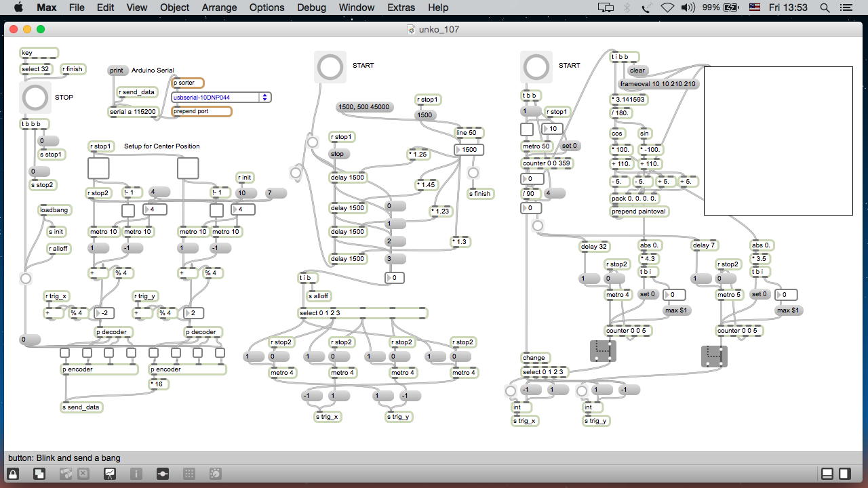Toggle the checkbox above the 'metro 50' object
The height and width of the screenshot is (488, 868).
pos(527,129)
